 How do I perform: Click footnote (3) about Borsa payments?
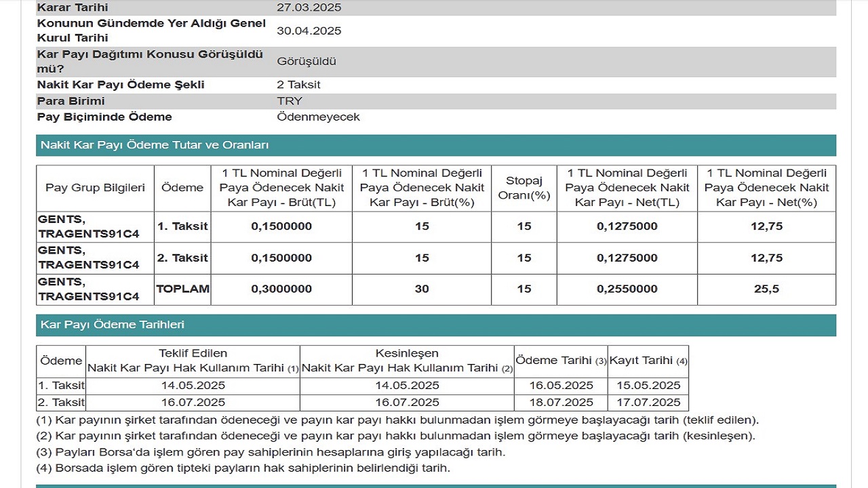[271, 452]
